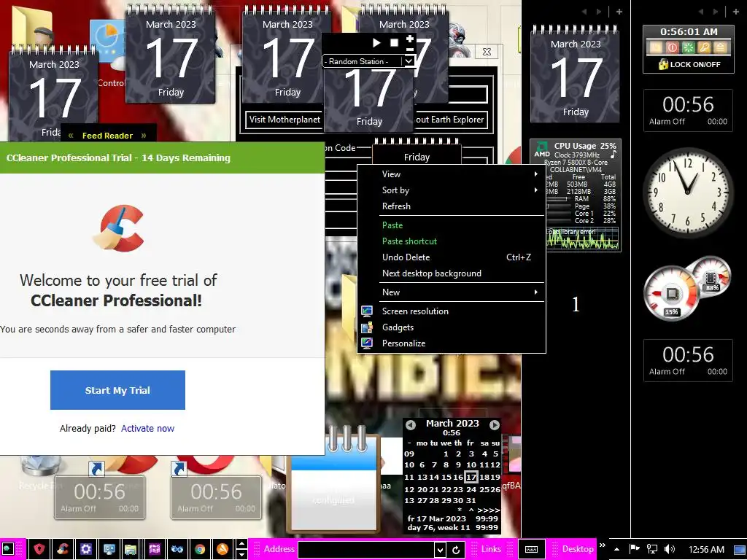Screen dimensions: 747x560
Task: Click the taskbar clock 12:56 AM
Action: [x=706, y=549]
